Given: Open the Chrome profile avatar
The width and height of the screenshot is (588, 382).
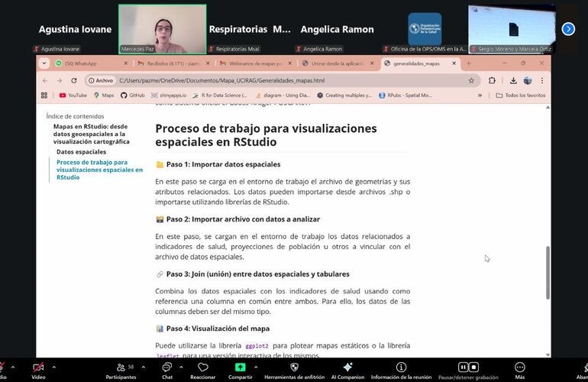Looking at the screenshot, I should pyautogui.click(x=528, y=80).
